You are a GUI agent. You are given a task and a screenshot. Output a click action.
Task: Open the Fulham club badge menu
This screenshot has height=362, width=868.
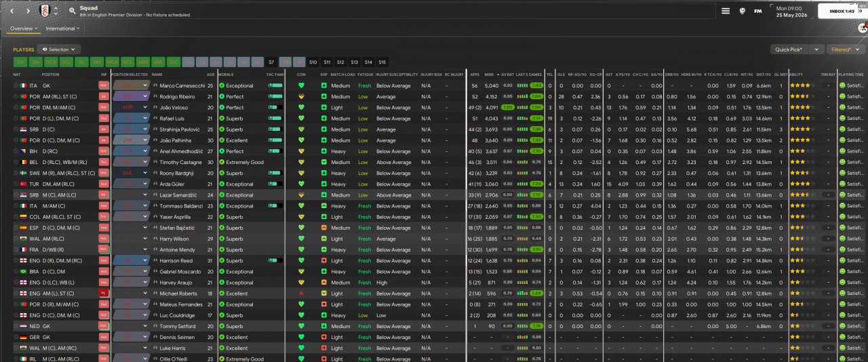point(45,11)
